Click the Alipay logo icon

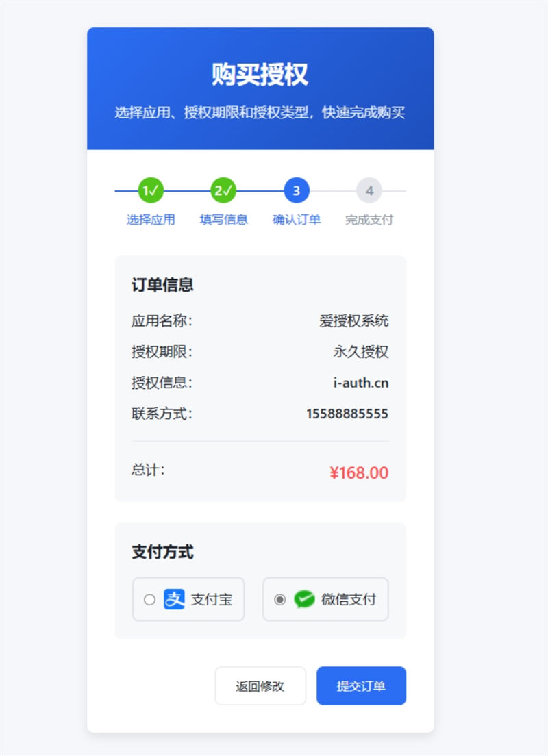pyautogui.click(x=174, y=599)
